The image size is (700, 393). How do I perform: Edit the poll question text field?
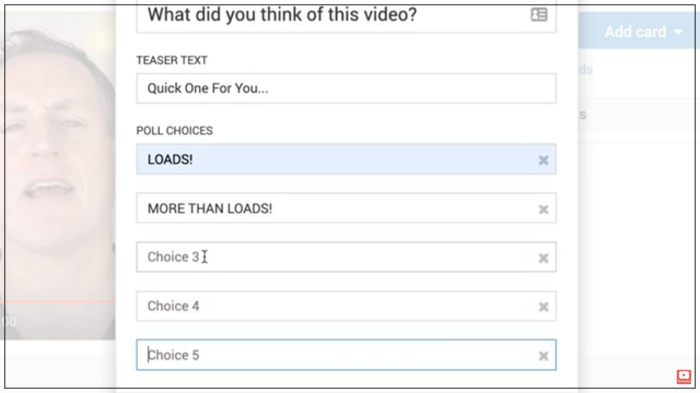[x=346, y=16]
